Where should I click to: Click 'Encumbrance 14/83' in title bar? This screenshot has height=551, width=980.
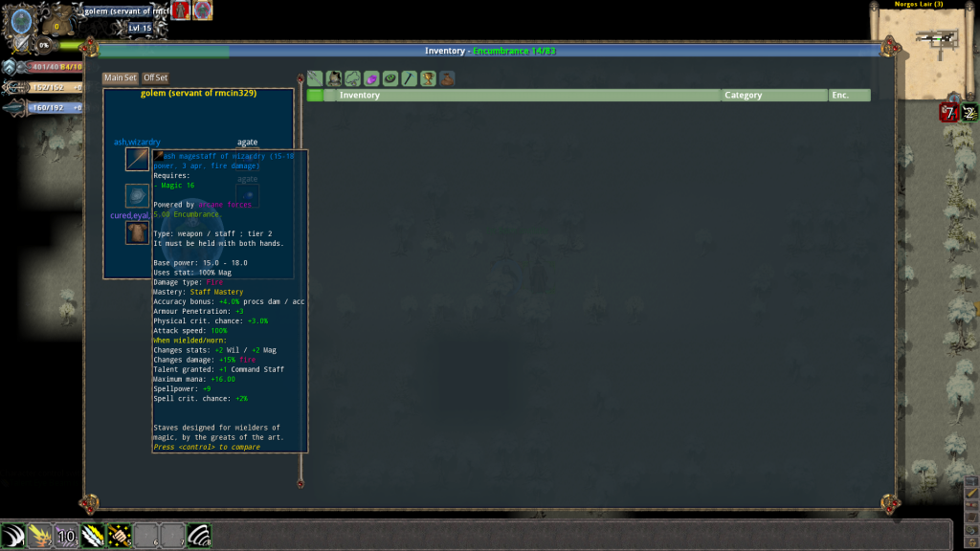(514, 51)
